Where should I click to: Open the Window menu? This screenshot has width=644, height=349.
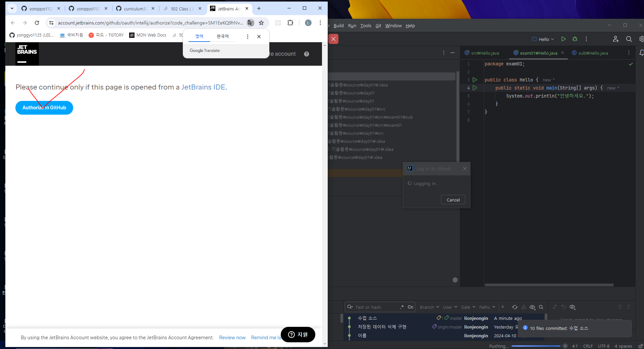(393, 25)
